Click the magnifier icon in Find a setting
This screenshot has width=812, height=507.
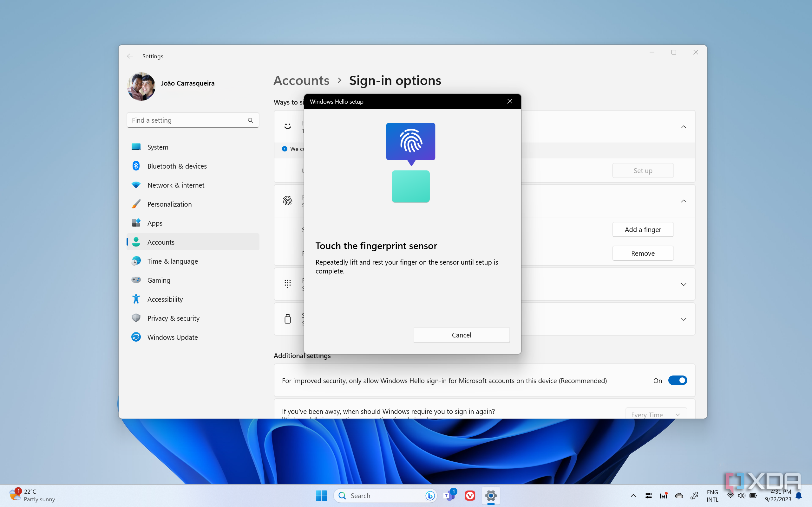pos(250,120)
